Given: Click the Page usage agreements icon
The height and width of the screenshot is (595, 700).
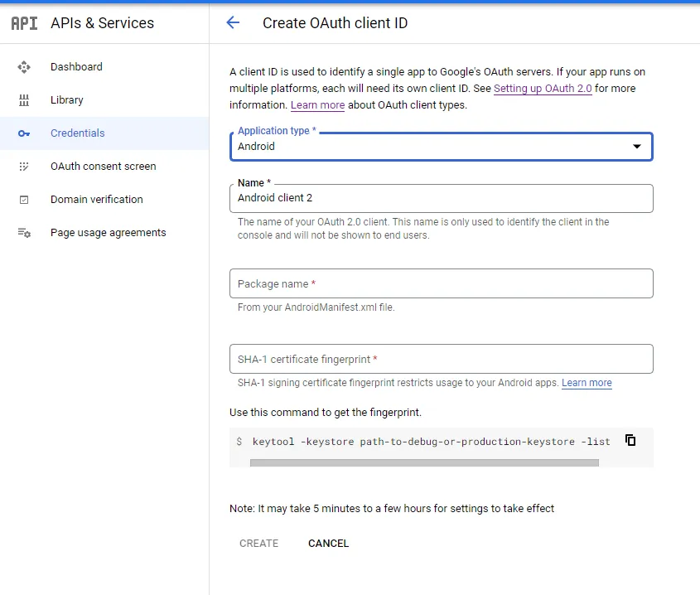Looking at the screenshot, I should 24,233.
